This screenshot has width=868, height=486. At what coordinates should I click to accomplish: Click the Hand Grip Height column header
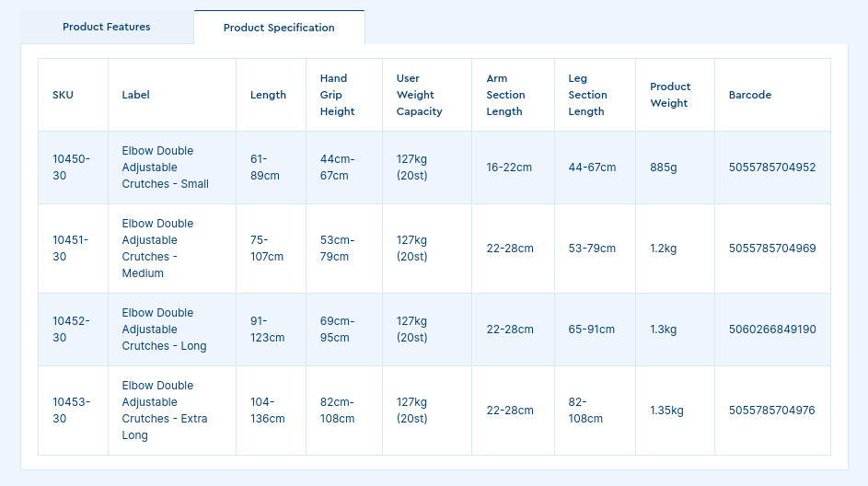click(x=337, y=95)
